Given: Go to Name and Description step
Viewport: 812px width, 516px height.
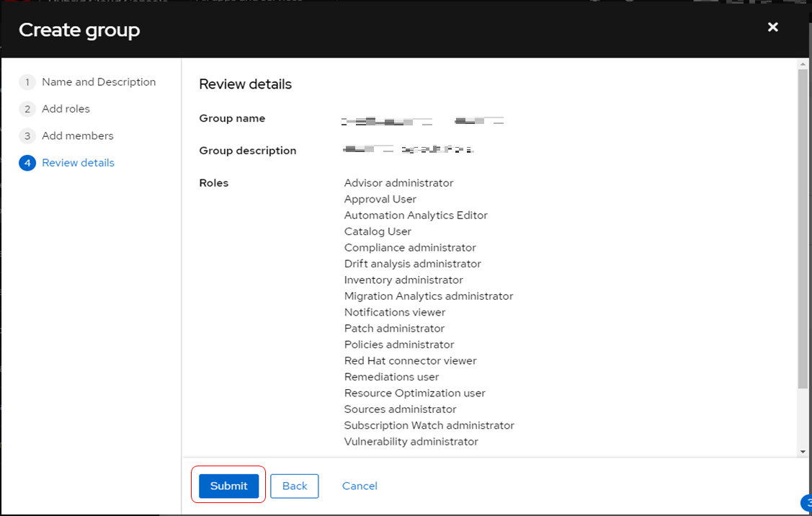Looking at the screenshot, I should click(x=99, y=82).
